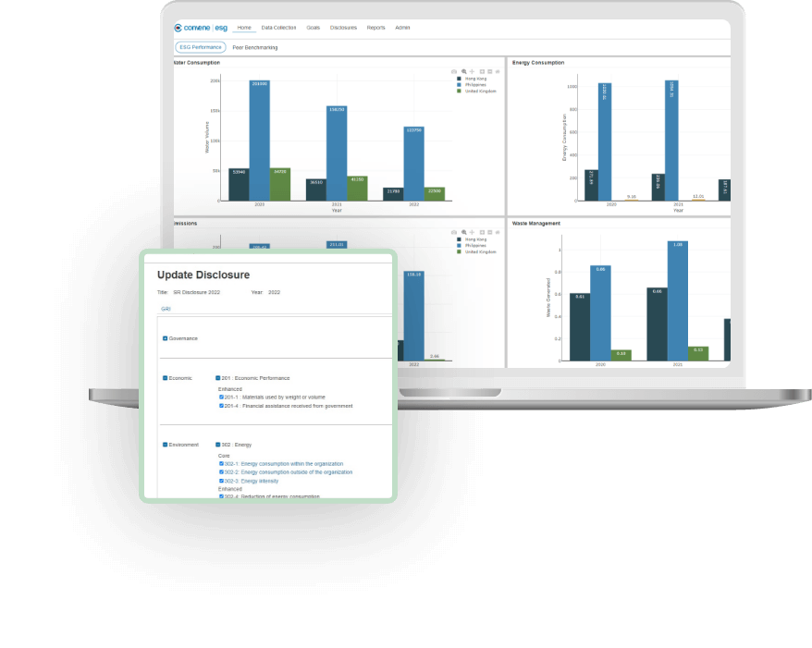Image resolution: width=812 pixels, height=648 pixels.
Task: Click the ESG Performance button
Action: point(200,47)
